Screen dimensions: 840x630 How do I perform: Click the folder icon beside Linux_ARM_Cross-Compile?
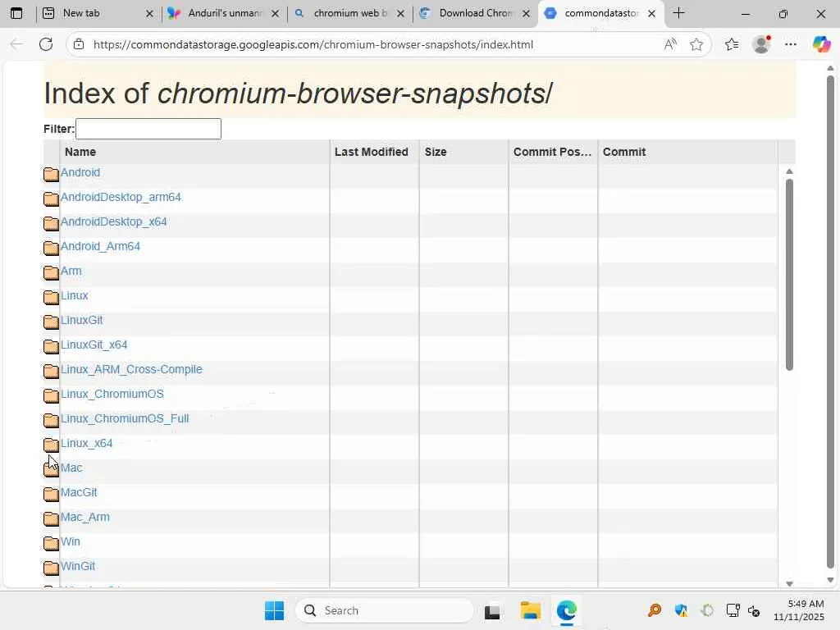(51, 372)
